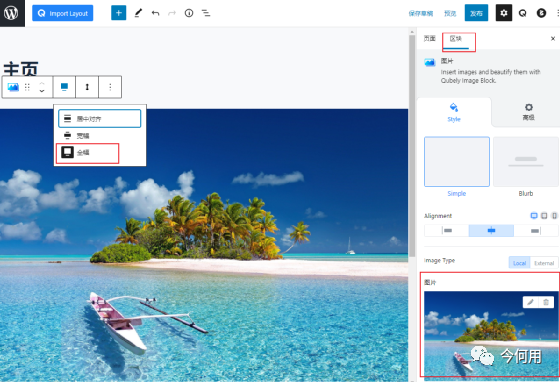Move the block down with the arrow

tap(42, 91)
